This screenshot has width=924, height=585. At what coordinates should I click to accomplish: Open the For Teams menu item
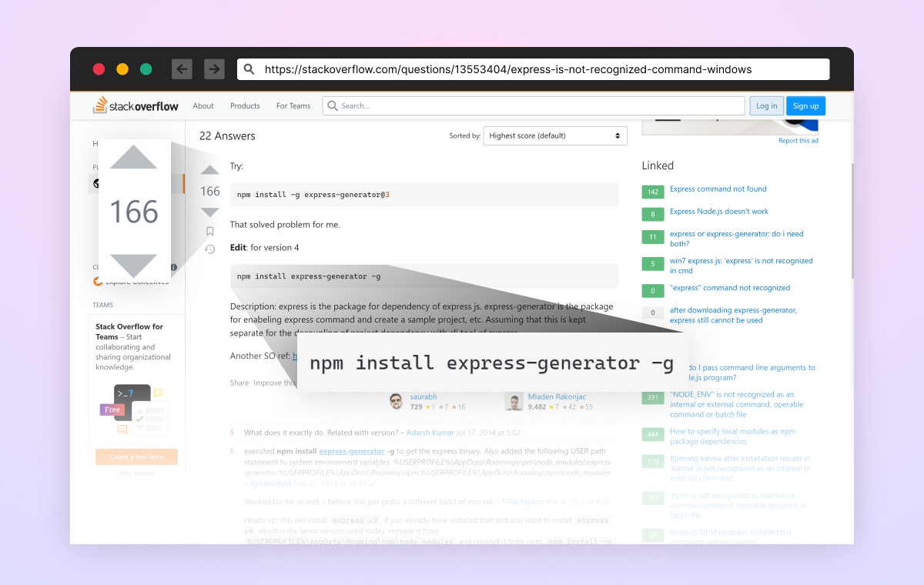pos(293,105)
